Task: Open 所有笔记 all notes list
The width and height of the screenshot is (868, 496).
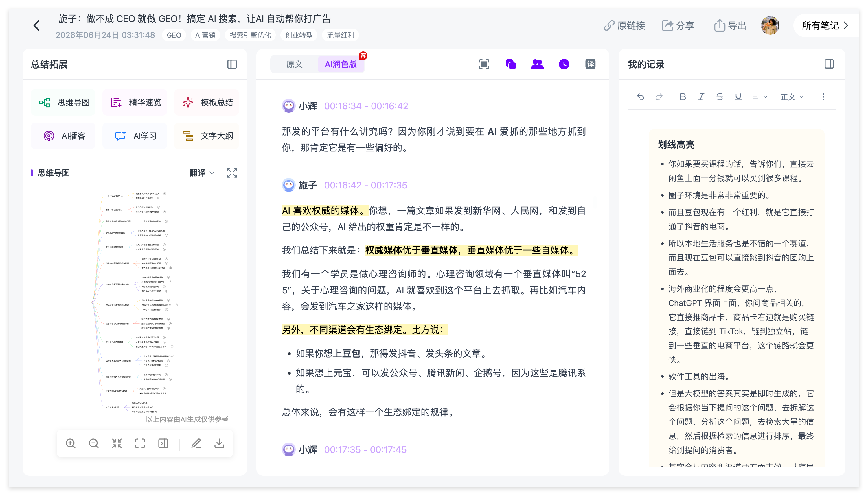Action: (825, 25)
